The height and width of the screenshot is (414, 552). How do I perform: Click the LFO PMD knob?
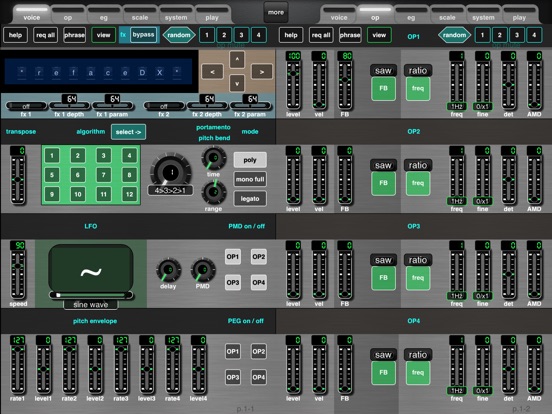click(203, 270)
